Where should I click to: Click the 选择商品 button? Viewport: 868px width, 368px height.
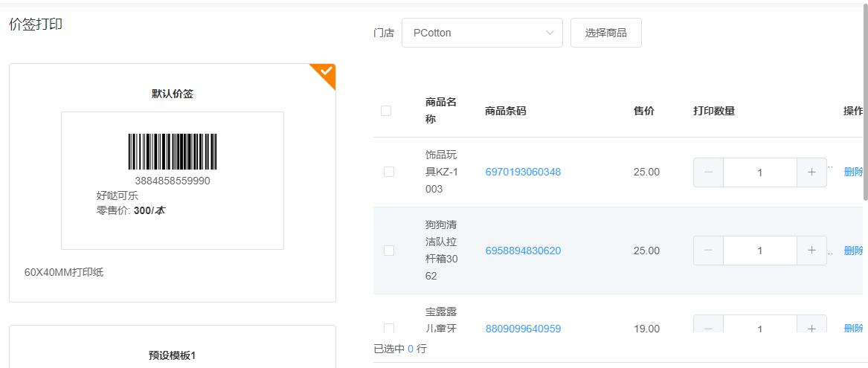pyautogui.click(x=605, y=33)
